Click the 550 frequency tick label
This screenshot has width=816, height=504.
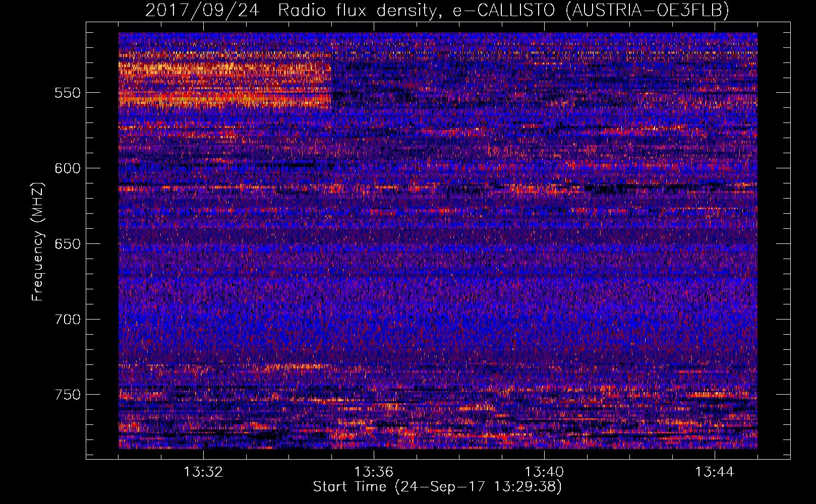tap(68, 93)
